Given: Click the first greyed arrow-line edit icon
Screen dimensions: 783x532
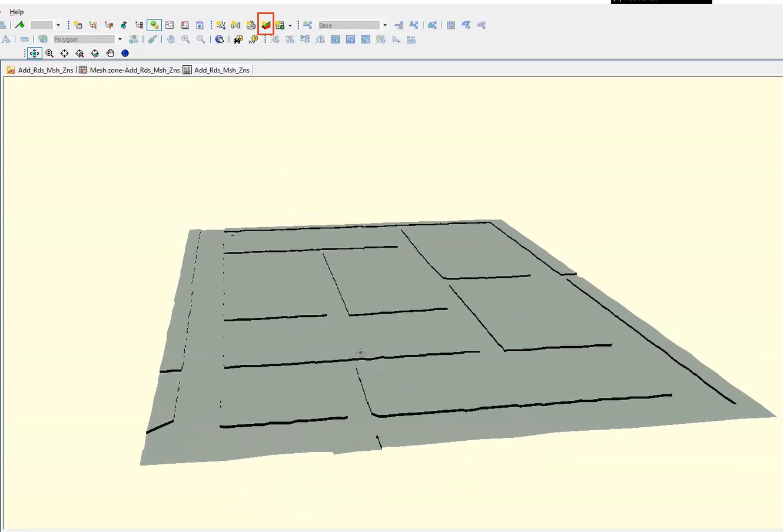Looking at the screenshot, I should click(275, 39).
